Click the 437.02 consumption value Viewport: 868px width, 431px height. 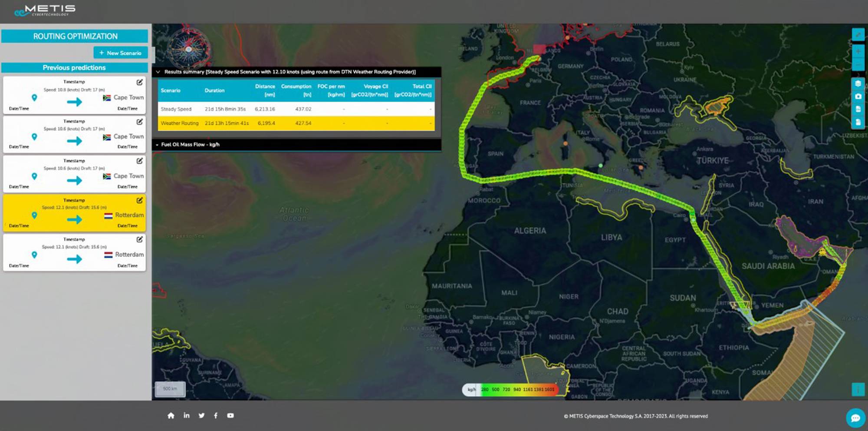pyautogui.click(x=303, y=109)
